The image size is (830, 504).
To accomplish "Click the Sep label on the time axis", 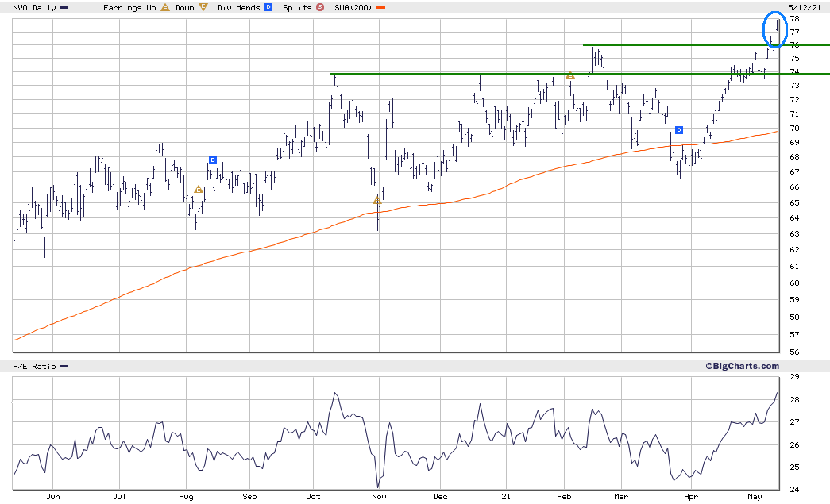I will pyautogui.click(x=250, y=497).
